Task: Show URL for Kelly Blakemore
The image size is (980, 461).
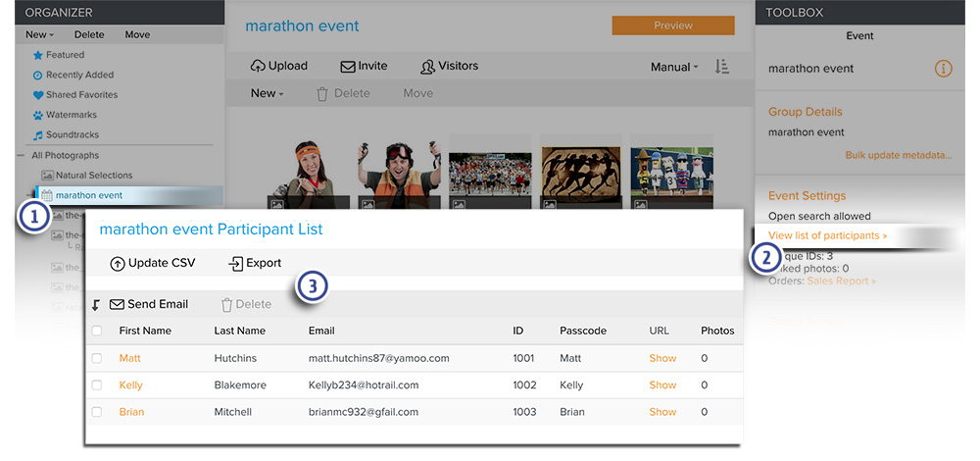Action: tap(662, 385)
